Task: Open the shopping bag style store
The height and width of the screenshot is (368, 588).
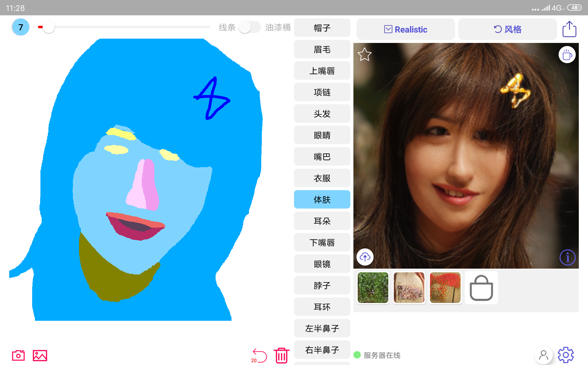Action: pyautogui.click(x=481, y=288)
